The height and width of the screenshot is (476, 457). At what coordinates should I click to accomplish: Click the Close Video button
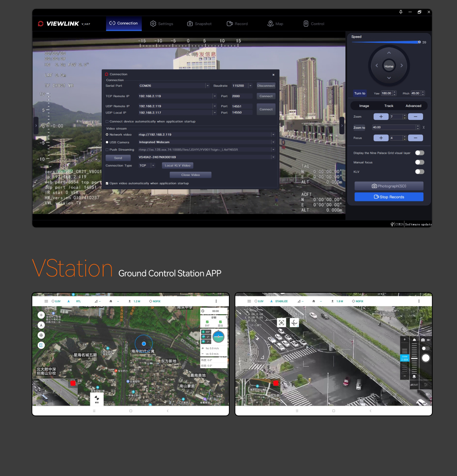coord(190,175)
